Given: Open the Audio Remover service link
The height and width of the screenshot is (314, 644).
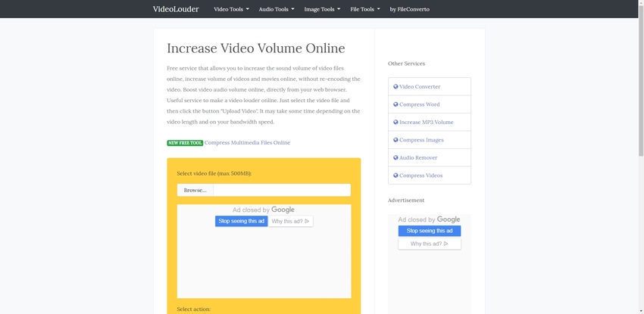Looking at the screenshot, I should click(418, 157).
